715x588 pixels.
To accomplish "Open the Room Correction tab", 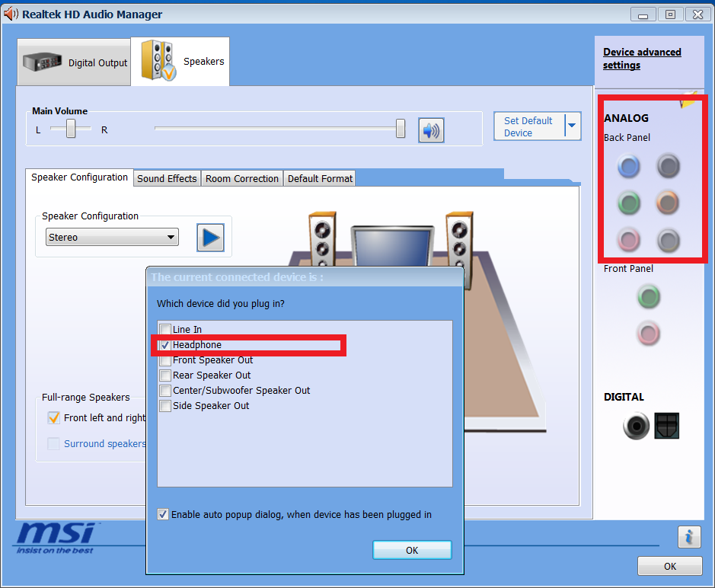I will point(241,178).
